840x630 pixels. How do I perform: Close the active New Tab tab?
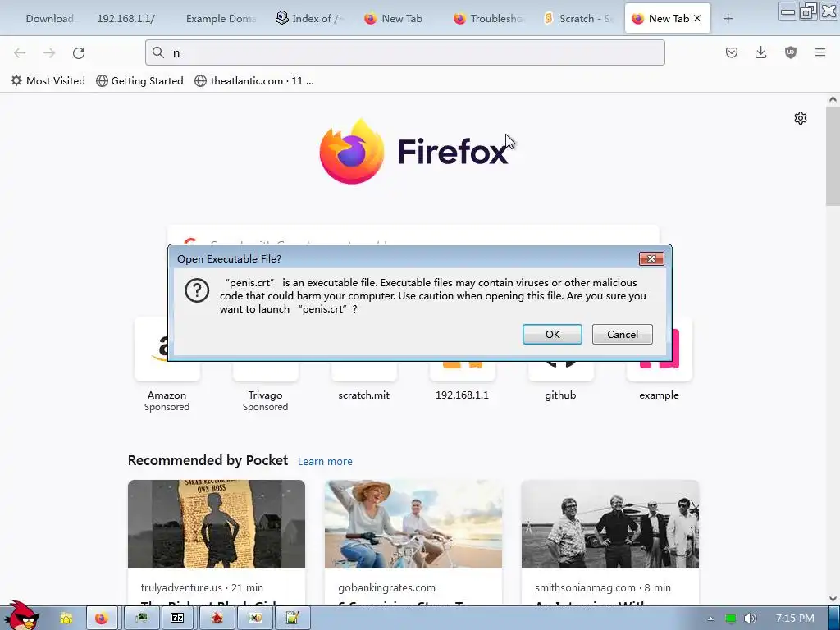coord(697,18)
